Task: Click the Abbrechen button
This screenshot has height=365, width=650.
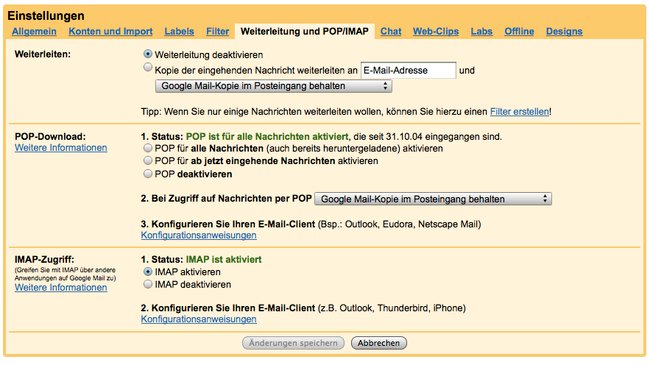Action: click(x=379, y=343)
